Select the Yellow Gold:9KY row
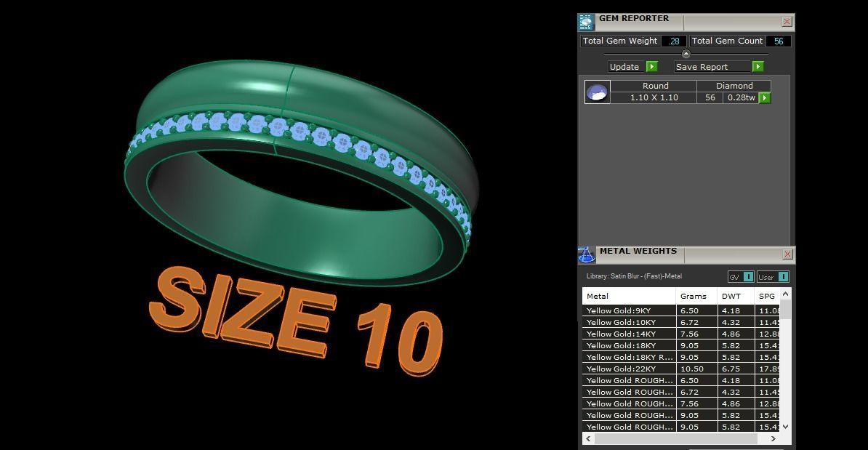The width and height of the screenshot is (868, 450). (x=681, y=310)
